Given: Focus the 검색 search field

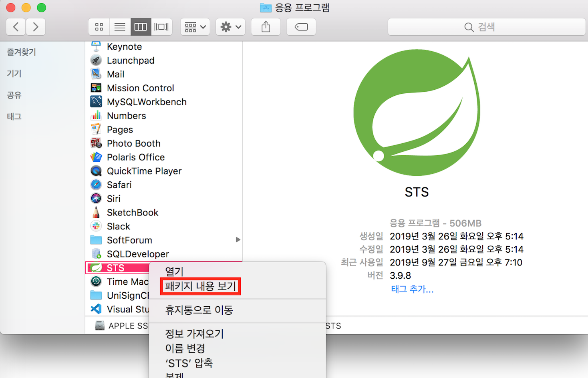Looking at the screenshot, I should (x=487, y=27).
